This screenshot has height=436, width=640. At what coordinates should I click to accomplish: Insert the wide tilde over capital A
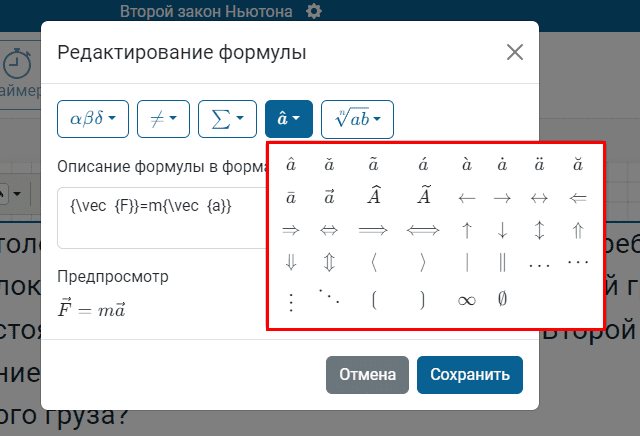point(424,195)
